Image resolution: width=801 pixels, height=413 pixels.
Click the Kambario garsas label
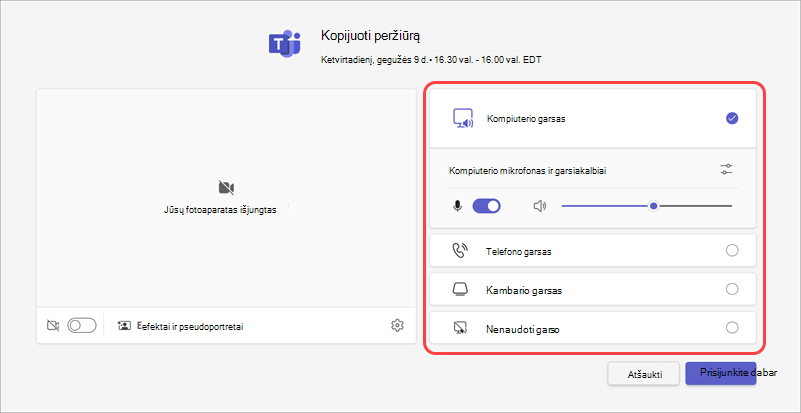point(524,290)
